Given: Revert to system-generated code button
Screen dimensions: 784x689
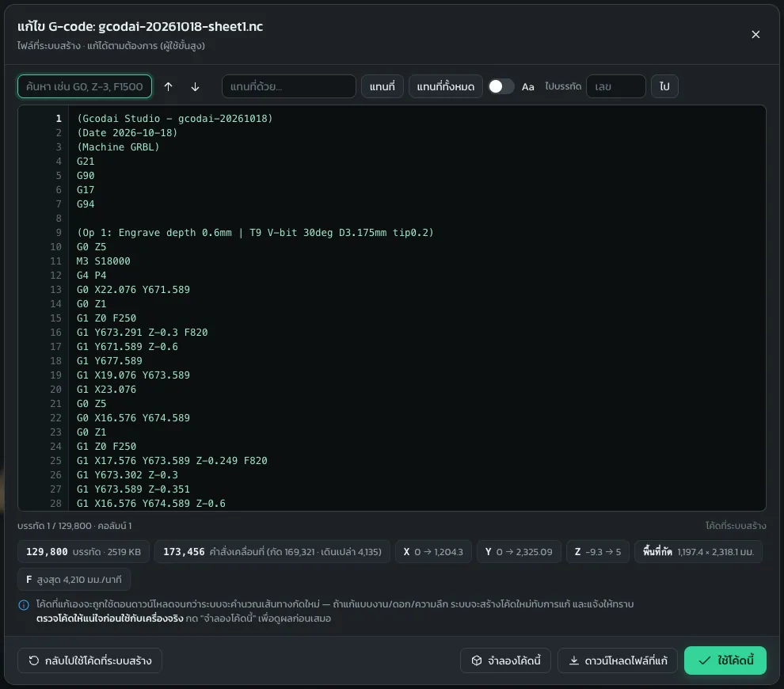Looking at the screenshot, I should click(x=90, y=660).
